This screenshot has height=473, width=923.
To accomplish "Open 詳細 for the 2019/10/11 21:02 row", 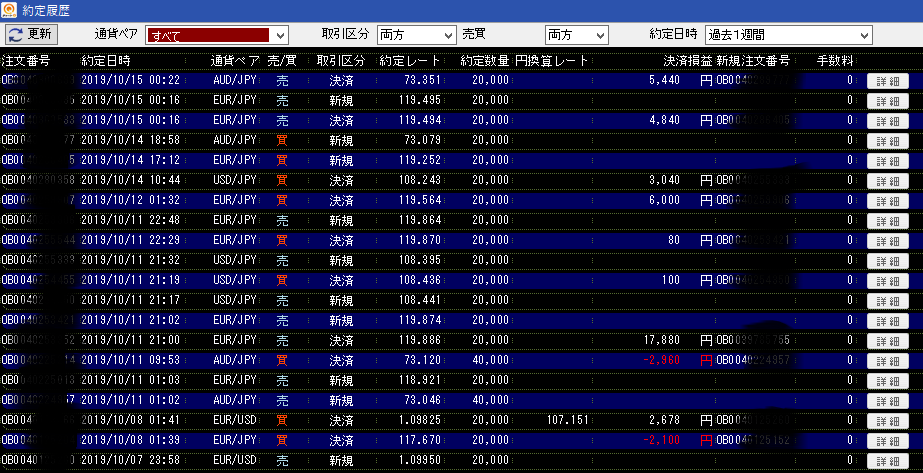I will [888, 321].
